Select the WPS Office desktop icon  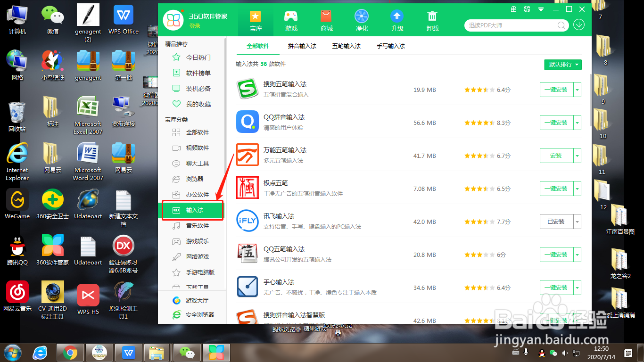click(124, 20)
